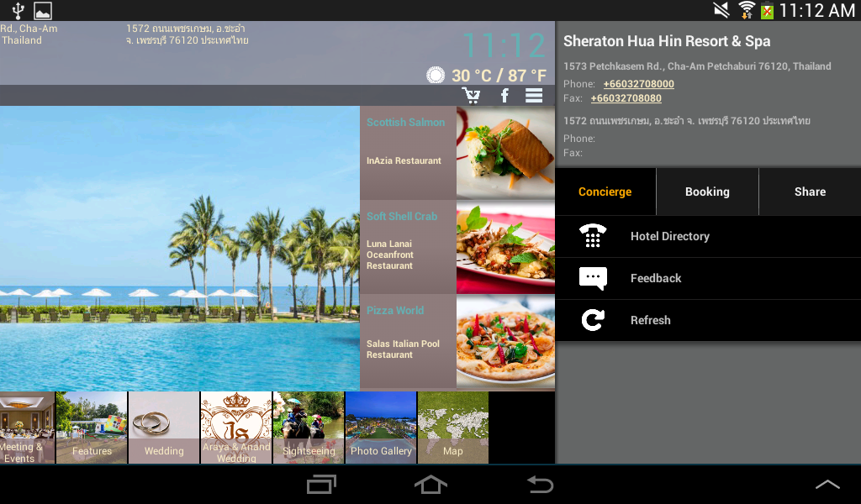Image resolution: width=861 pixels, height=504 pixels.
Task: Tap Android home button
Action: 430,485
